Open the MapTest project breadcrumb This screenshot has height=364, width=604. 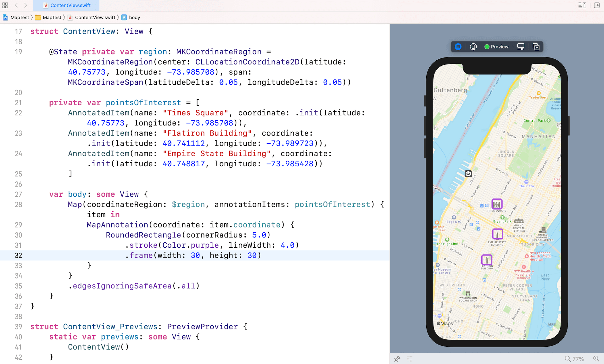(x=16, y=18)
